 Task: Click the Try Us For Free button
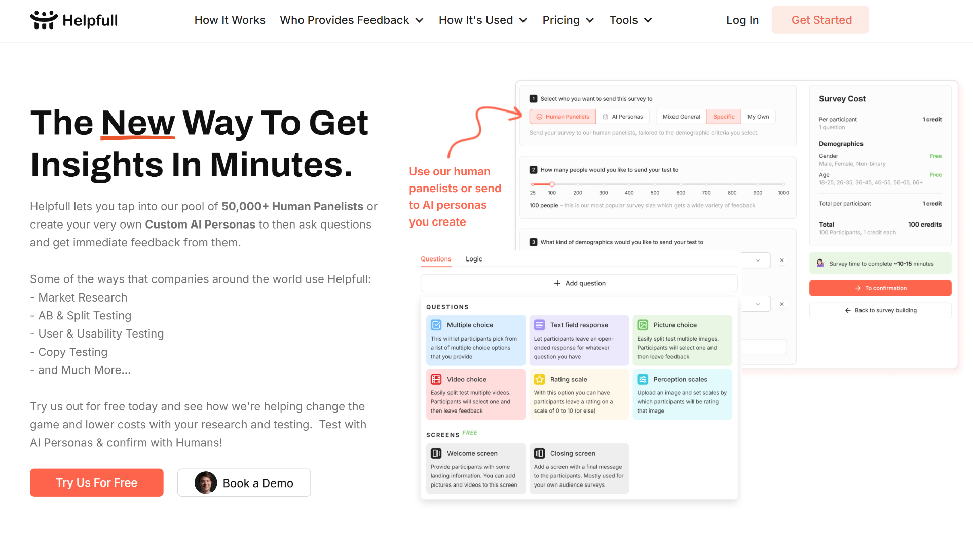click(x=97, y=482)
